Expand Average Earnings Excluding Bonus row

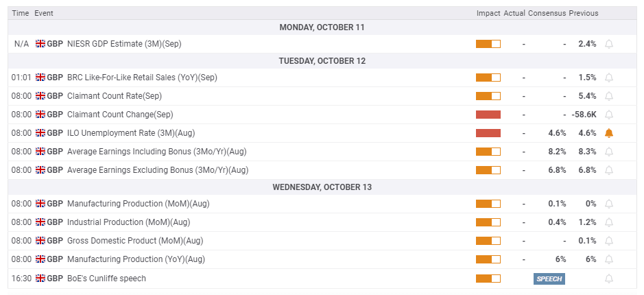(x=157, y=170)
